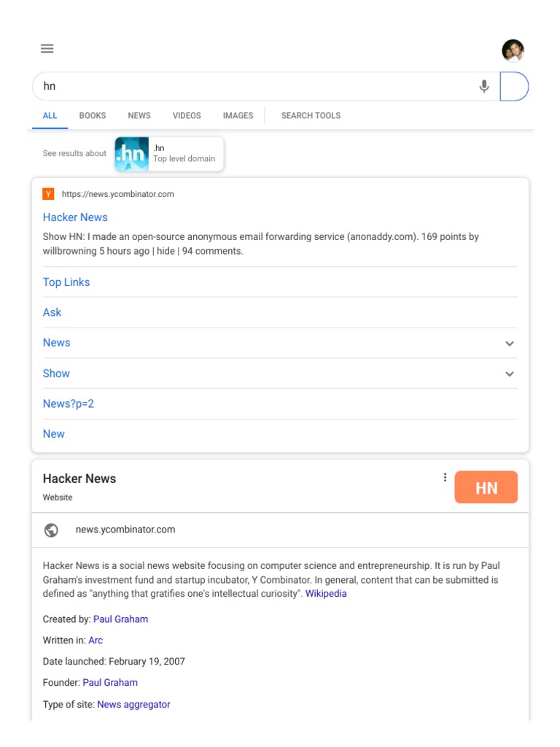The height and width of the screenshot is (747, 560).
Task: Click the orange HN logo badge
Action: (486, 487)
